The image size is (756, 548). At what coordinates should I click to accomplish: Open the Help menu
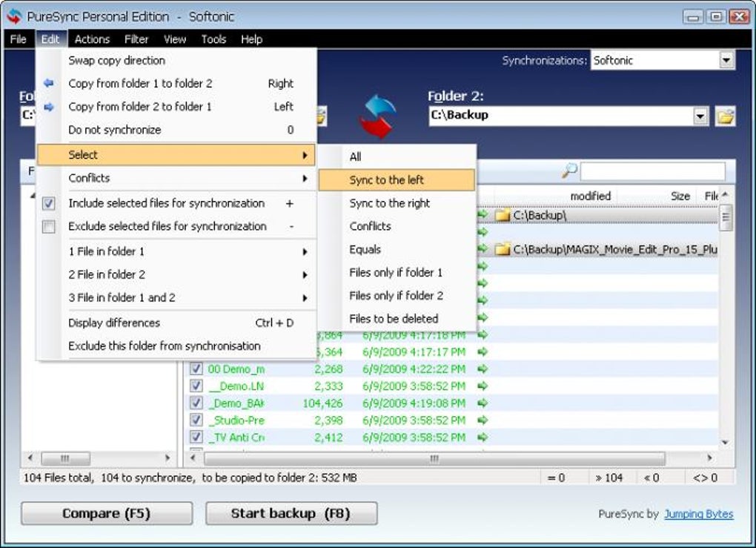[x=252, y=39]
